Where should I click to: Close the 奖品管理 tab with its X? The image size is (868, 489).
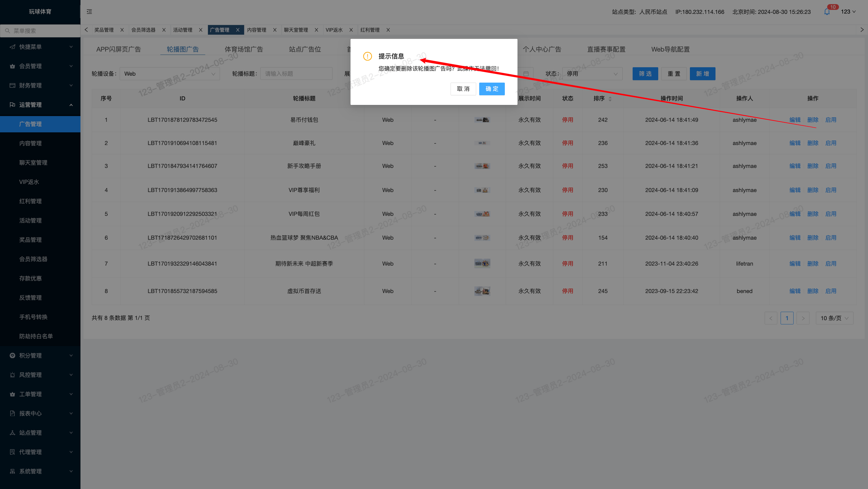tap(122, 30)
